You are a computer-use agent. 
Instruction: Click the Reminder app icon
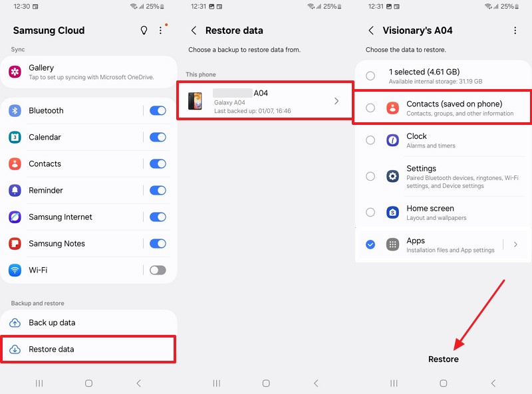point(15,191)
